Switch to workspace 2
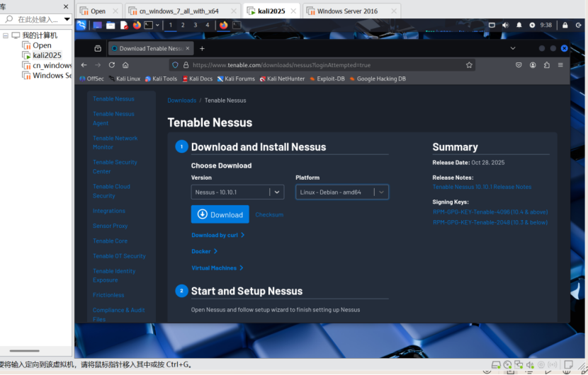 pyautogui.click(x=183, y=25)
